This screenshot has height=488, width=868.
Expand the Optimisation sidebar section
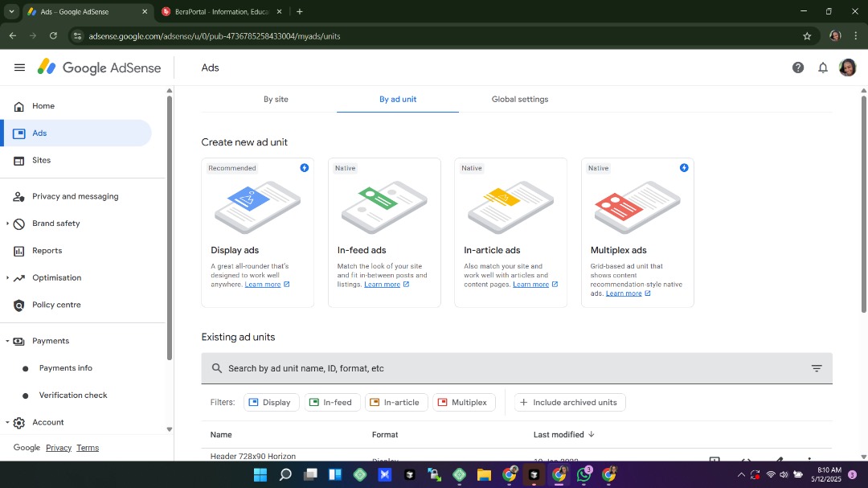click(8, 278)
